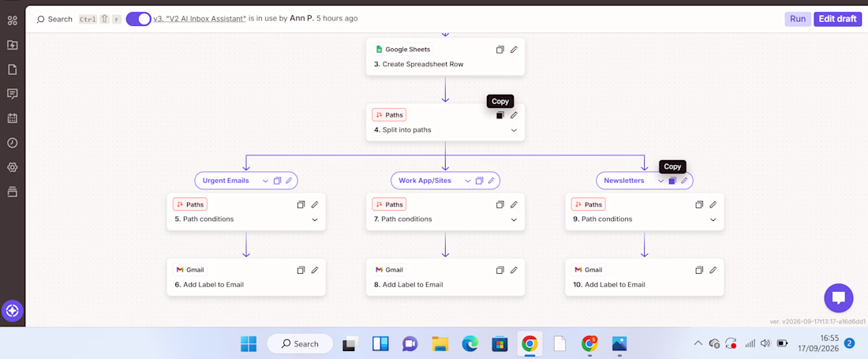Screen dimensions: 868x359
Task: Copy step 7 Path conditions
Action: click(499, 204)
